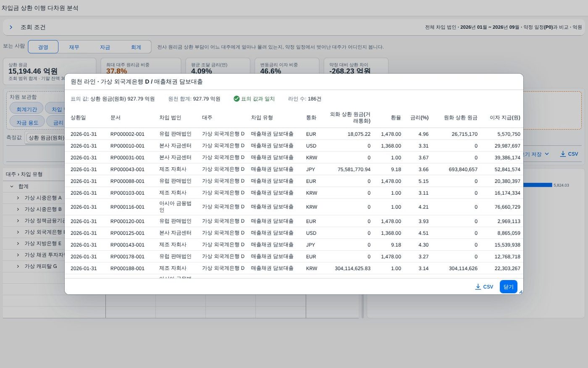Click document cell RP000188-001
This screenshot has height=368, width=588.
point(127,268)
